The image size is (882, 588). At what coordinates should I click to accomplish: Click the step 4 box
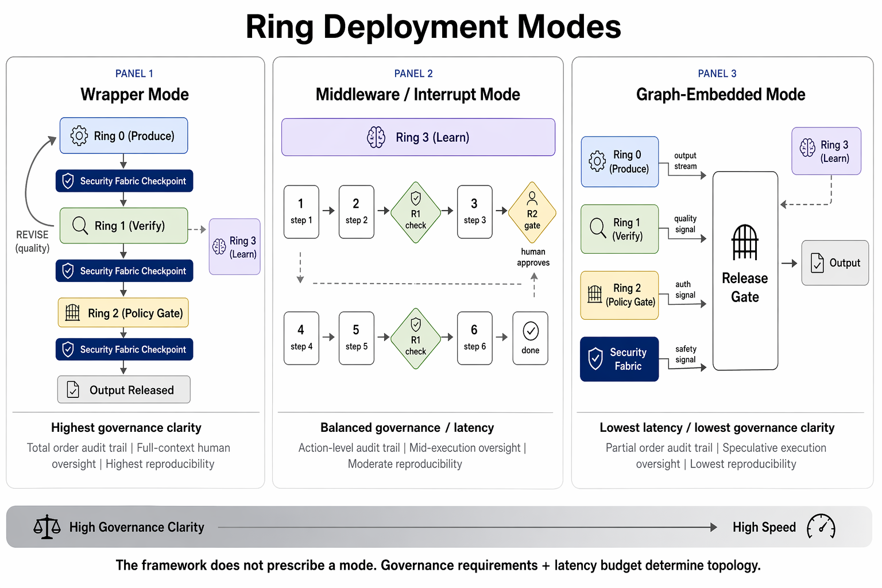tap(301, 338)
